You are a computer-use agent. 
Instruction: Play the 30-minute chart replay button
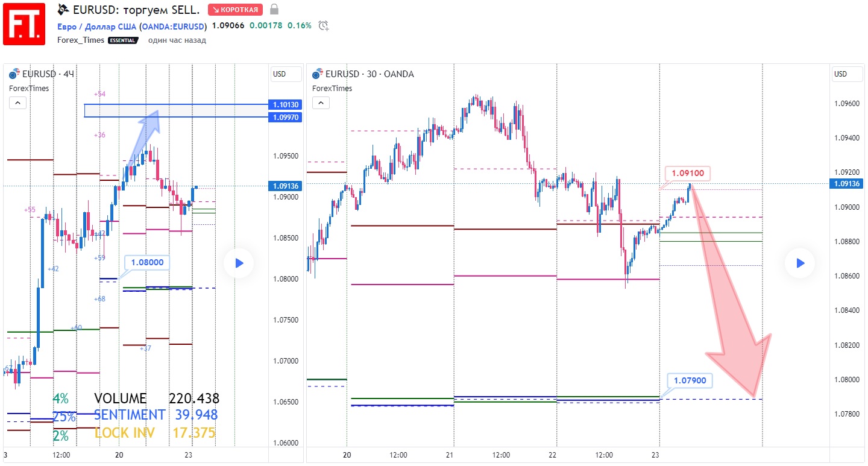[x=800, y=263]
